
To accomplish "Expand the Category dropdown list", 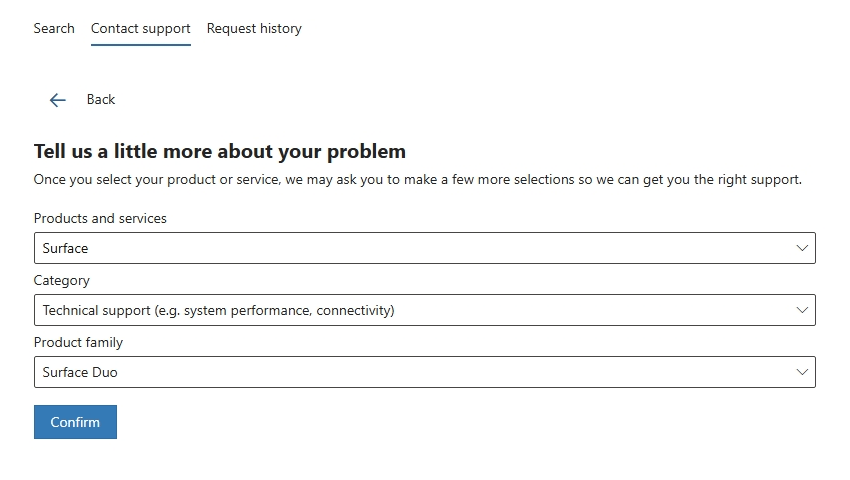I will [424, 310].
